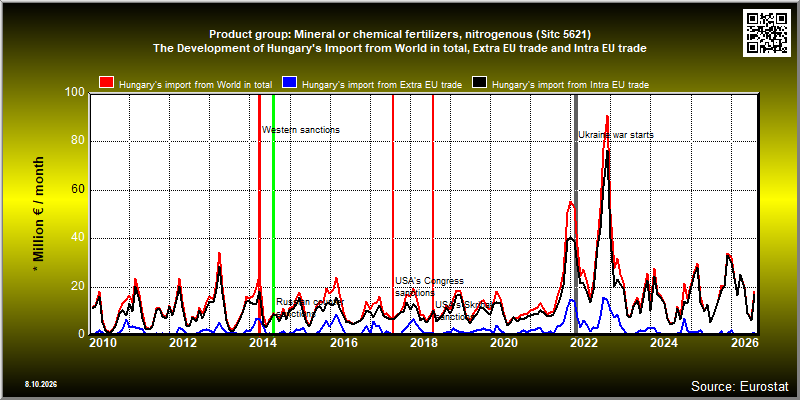The image size is (800, 400).
Task: Click the 'Western sanctions' annotation label
Action: coord(301,130)
